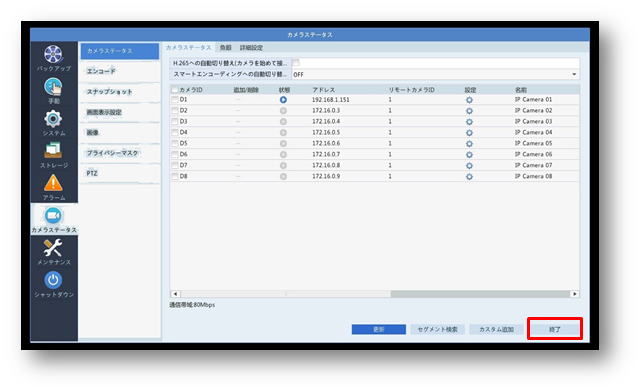This screenshot has width=641, height=392.
Task: Open the アラーム warning triangle icon
Action: [53, 183]
